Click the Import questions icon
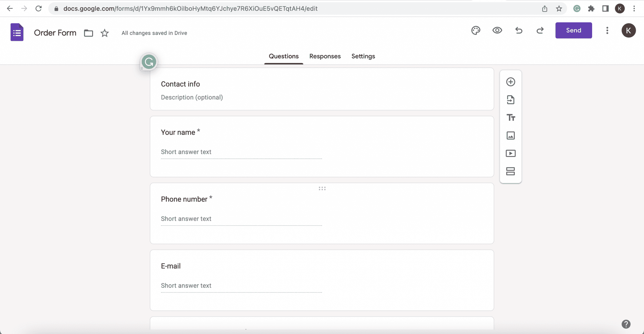This screenshot has width=644, height=334. (x=511, y=100)
